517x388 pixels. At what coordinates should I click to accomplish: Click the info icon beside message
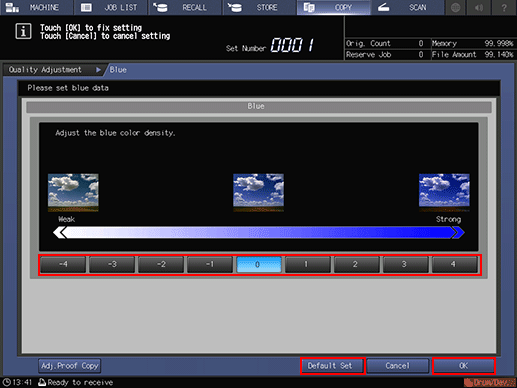(23, 31)
